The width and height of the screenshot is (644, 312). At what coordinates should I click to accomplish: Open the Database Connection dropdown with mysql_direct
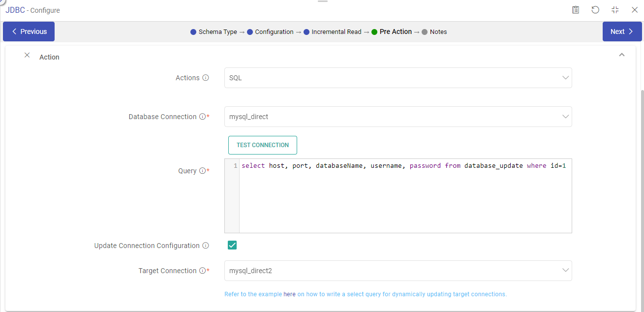pos(398,116)
